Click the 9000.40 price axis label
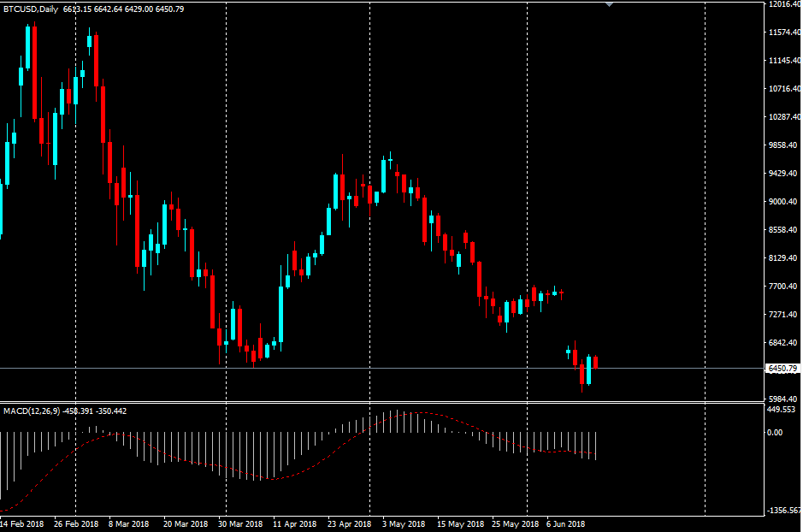The height and width of the screenshot is (532, 803). 783,202
